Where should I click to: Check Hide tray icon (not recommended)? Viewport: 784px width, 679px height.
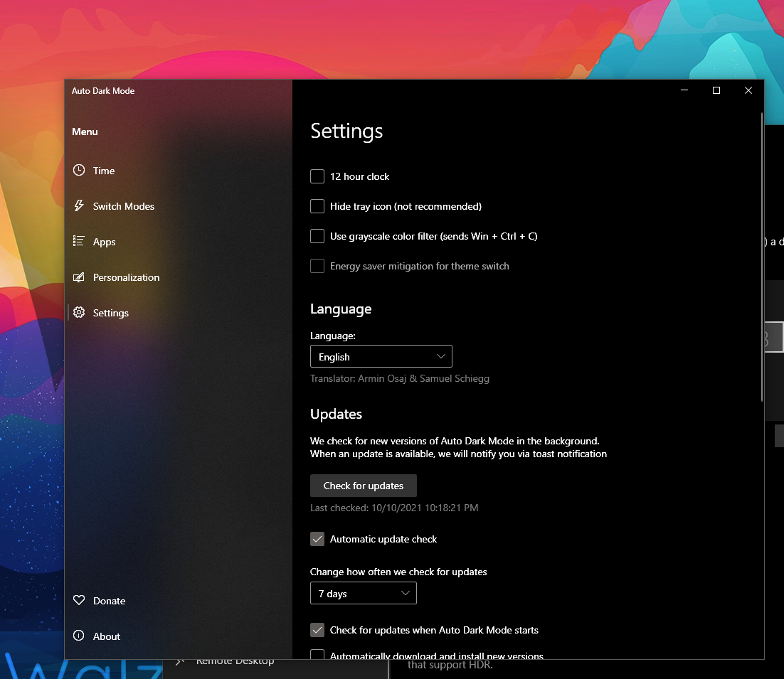click(317, 206)
